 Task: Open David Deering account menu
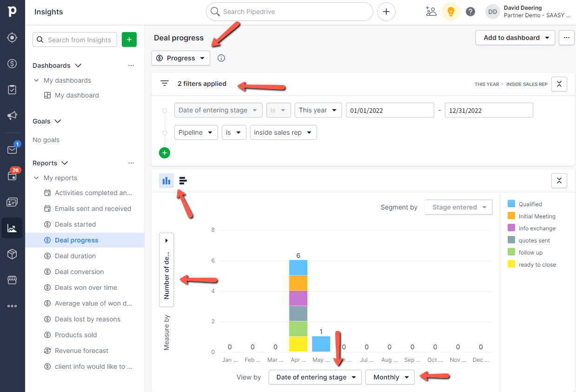[528, 12]
